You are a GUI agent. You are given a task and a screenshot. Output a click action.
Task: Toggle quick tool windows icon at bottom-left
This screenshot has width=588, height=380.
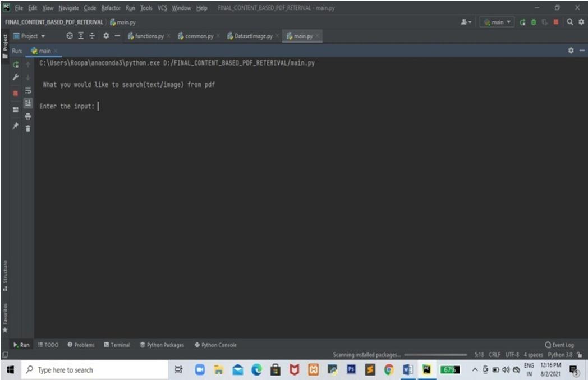(5, 355)
